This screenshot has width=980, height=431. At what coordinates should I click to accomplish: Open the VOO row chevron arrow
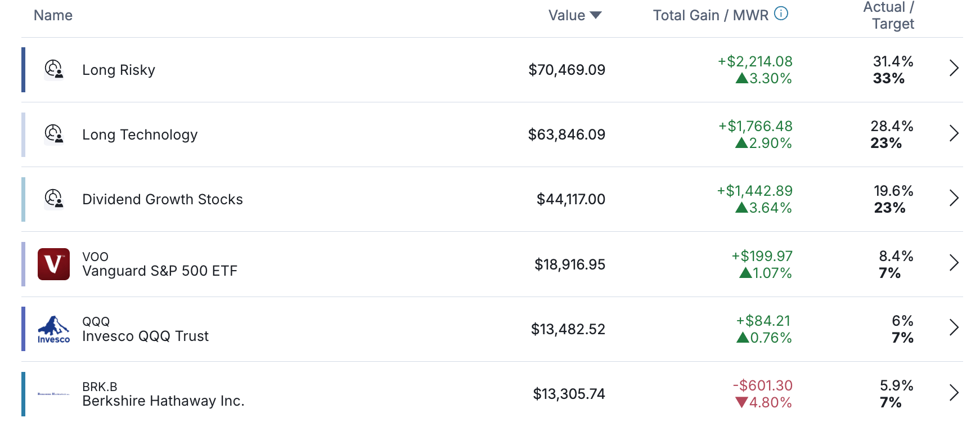tap(954, 263)
